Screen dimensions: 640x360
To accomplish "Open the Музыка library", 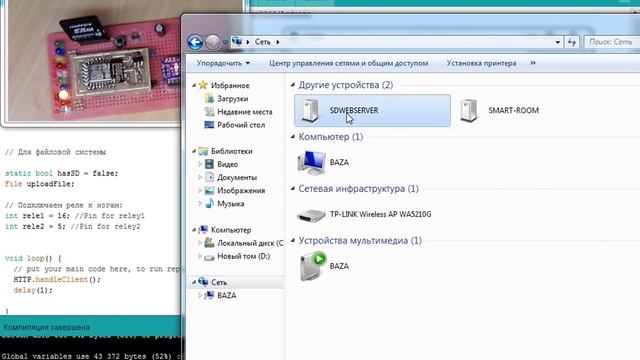I will tap(231, 203).
